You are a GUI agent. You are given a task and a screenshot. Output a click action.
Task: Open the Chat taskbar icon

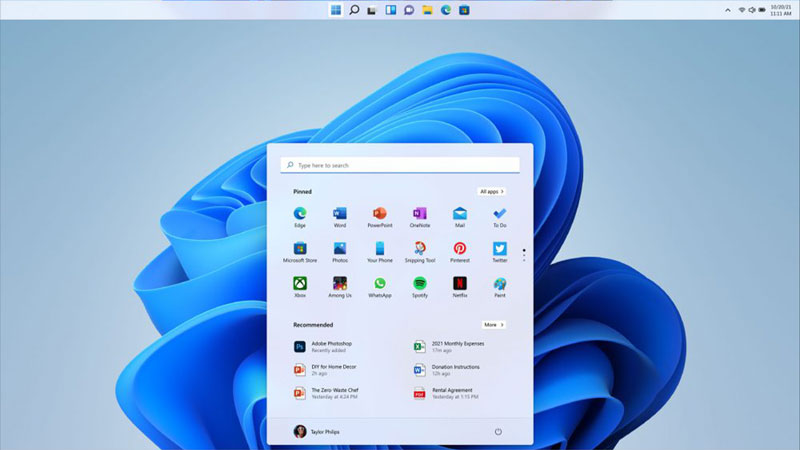click(409, 10)
